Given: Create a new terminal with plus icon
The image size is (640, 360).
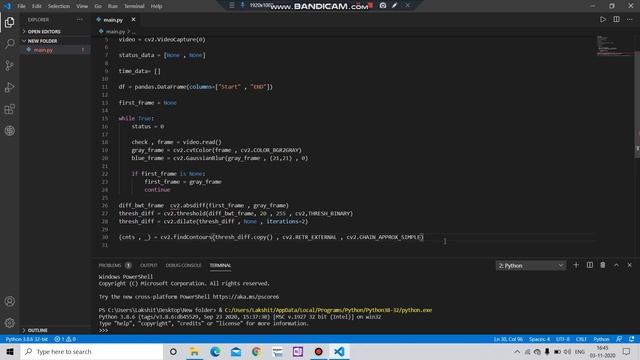Looking at the screenshot, I should [x=576, y=265].
